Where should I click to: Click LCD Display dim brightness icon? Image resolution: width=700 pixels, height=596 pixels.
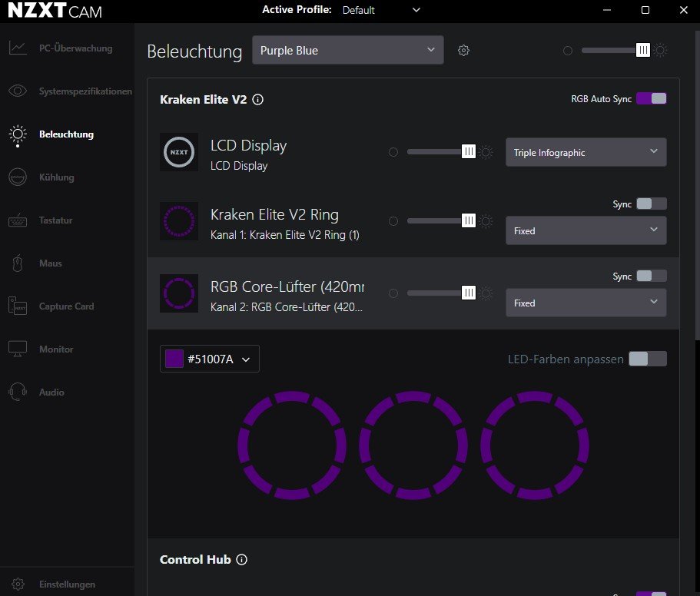pyautogui.click(x=393, y=152)
